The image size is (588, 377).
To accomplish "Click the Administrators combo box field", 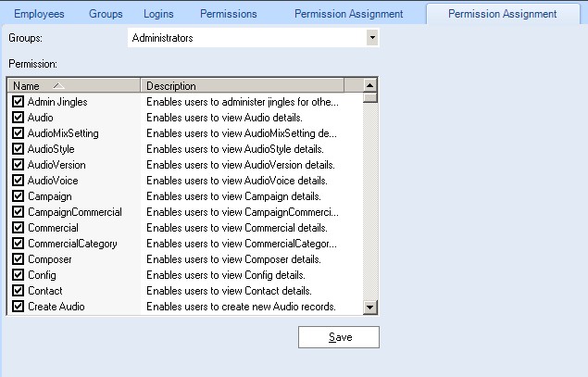I will tap(254, 37).
